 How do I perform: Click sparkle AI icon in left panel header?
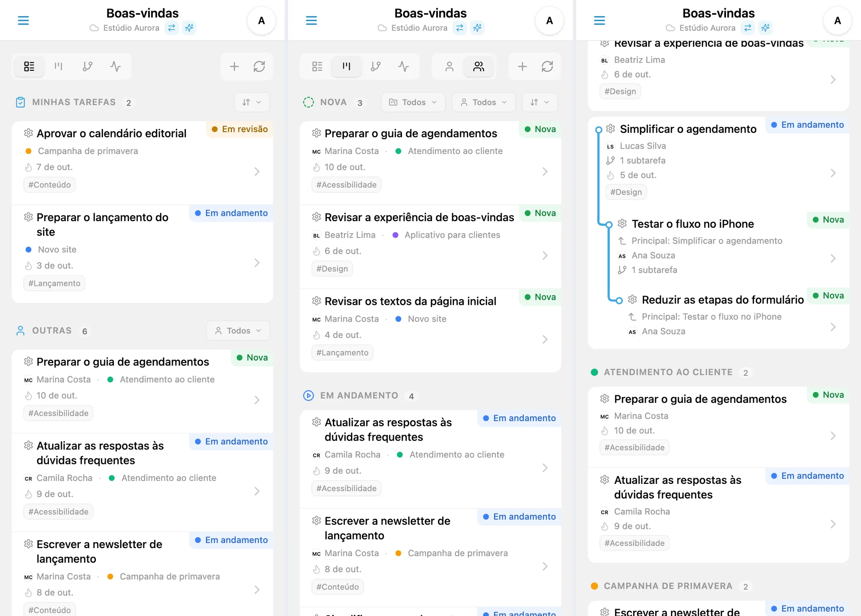click(189, 28)
